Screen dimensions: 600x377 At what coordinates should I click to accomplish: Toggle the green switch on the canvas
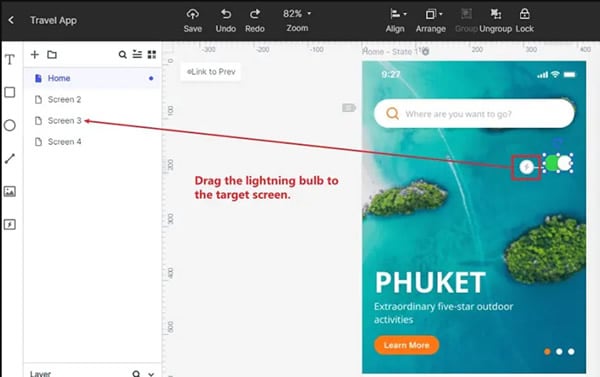coord(558,163)
